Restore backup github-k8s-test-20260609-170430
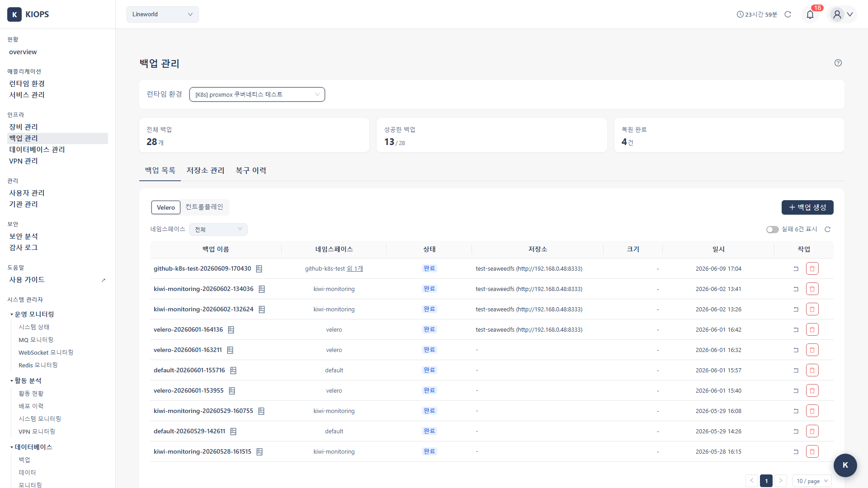The width and height of the screenshot is (868, 488). click(x=796, y=269)
